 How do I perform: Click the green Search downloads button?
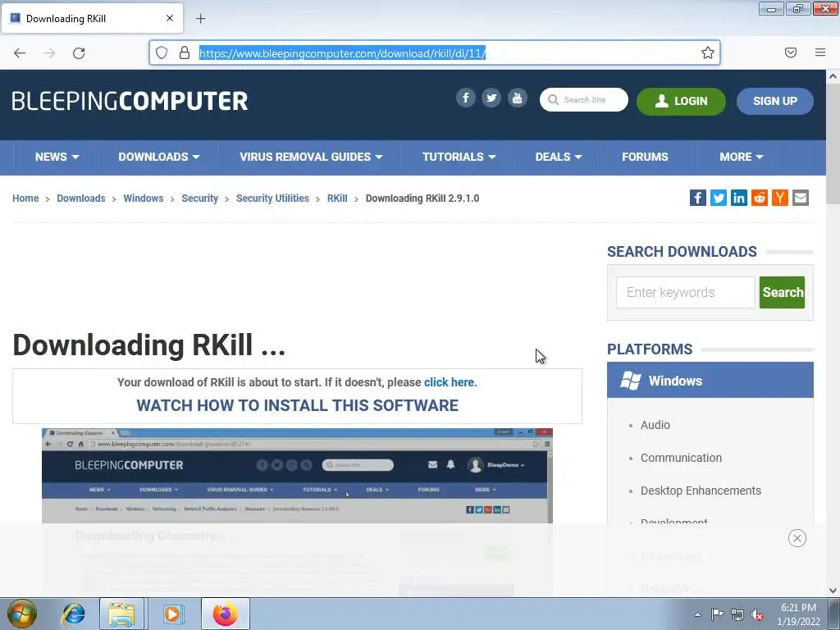782,292
